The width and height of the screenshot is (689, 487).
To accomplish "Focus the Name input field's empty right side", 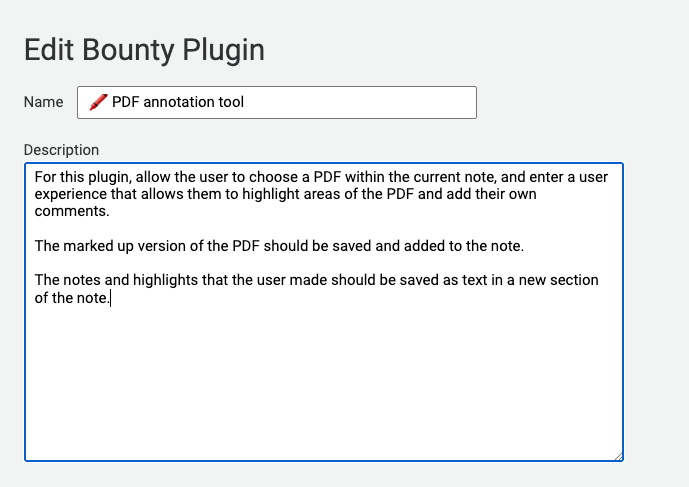I will click(x=360, y=102).
